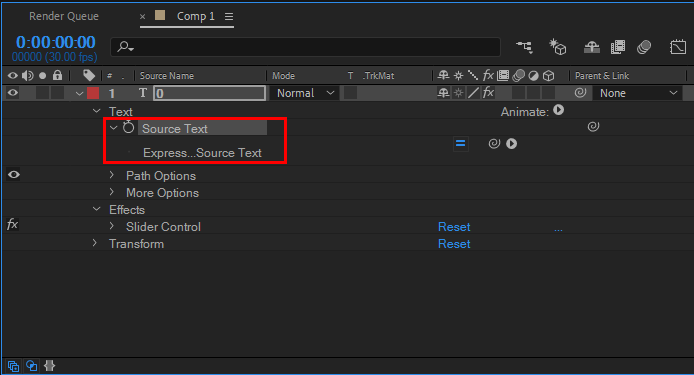Click the layer 1 shy switch
The image size is (694, 375).
point(443,93)
